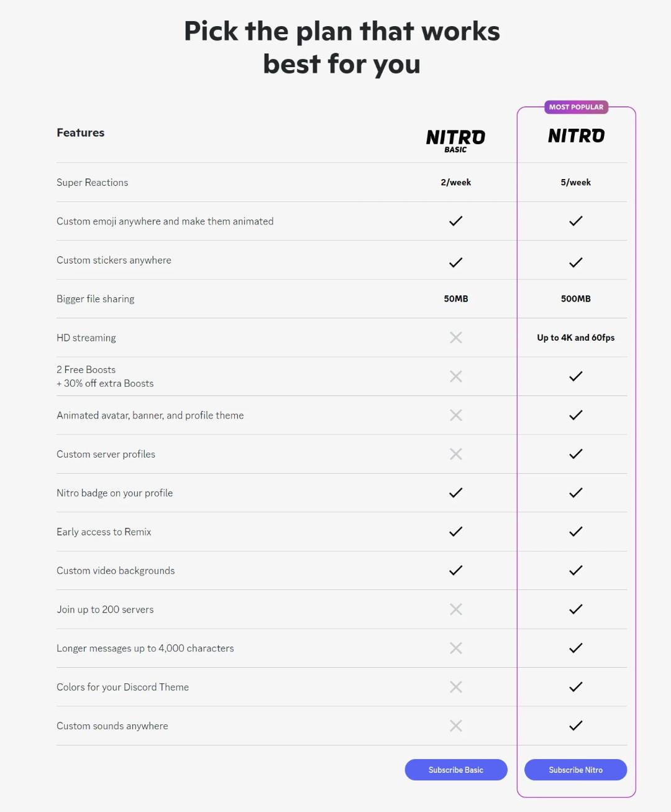Click Nitro checkmark for Custom sounds anywhere

coord(576,726)
